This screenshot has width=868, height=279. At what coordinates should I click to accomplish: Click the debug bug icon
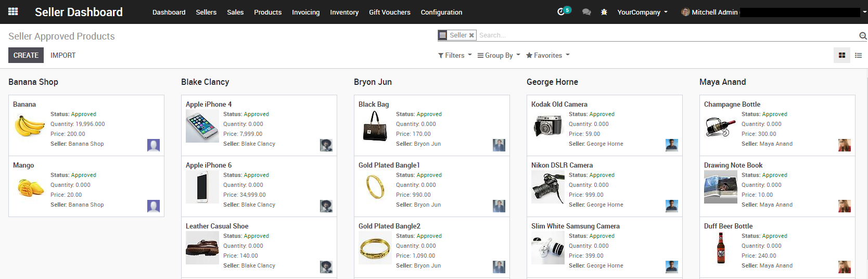(604, 12)
